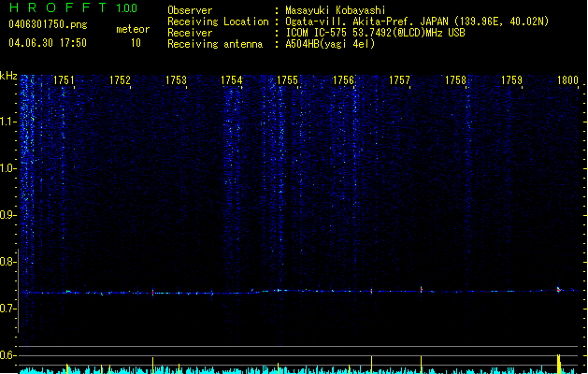Click the 1753 time label

pyautogui.click(x=176, y=80)
